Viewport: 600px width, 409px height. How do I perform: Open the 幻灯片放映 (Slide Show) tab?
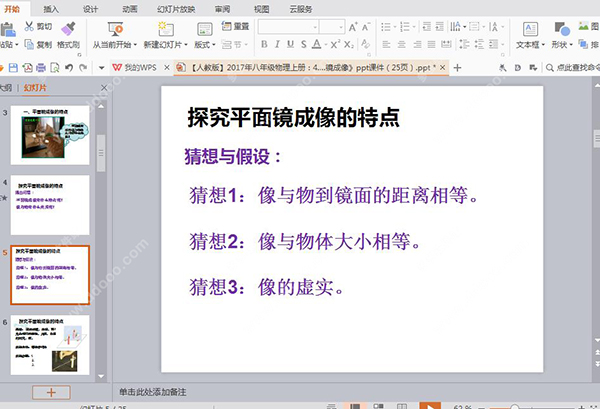click(x=176, y=9)
